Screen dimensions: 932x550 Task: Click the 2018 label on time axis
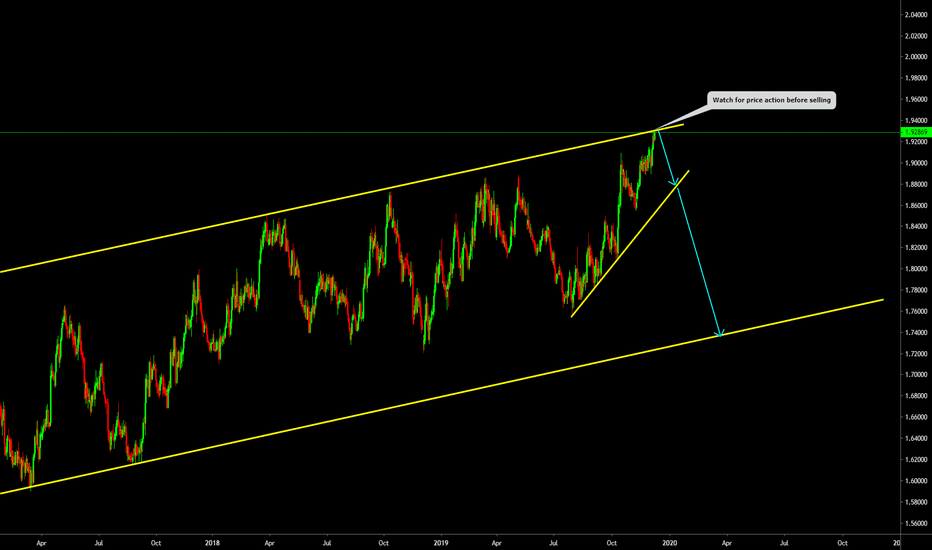point(212,541)
